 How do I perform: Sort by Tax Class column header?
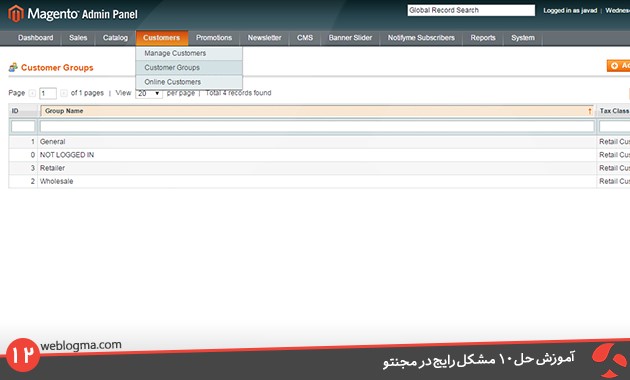tap(614, 111)
